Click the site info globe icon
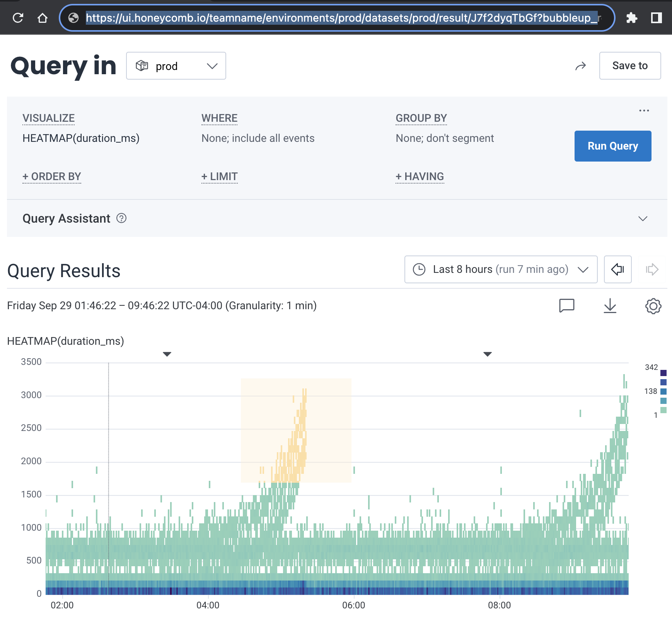 (73, 18)
